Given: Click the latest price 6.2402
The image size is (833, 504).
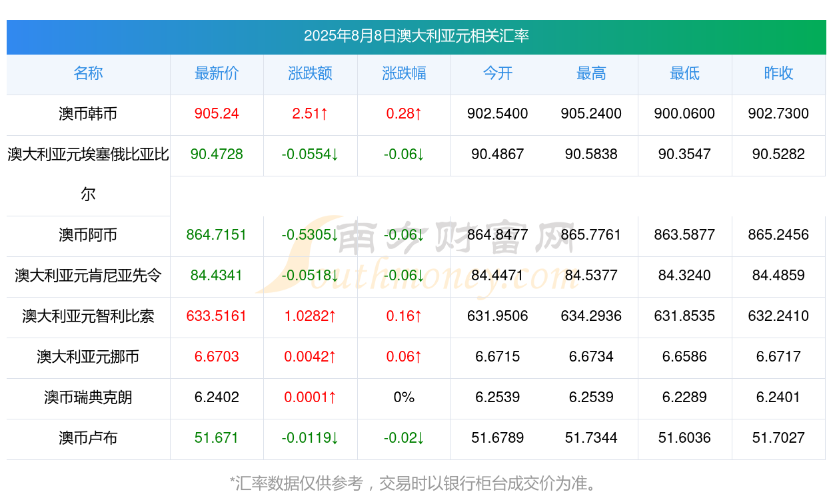Looking at the screenshot, I should tap(217, 397).
